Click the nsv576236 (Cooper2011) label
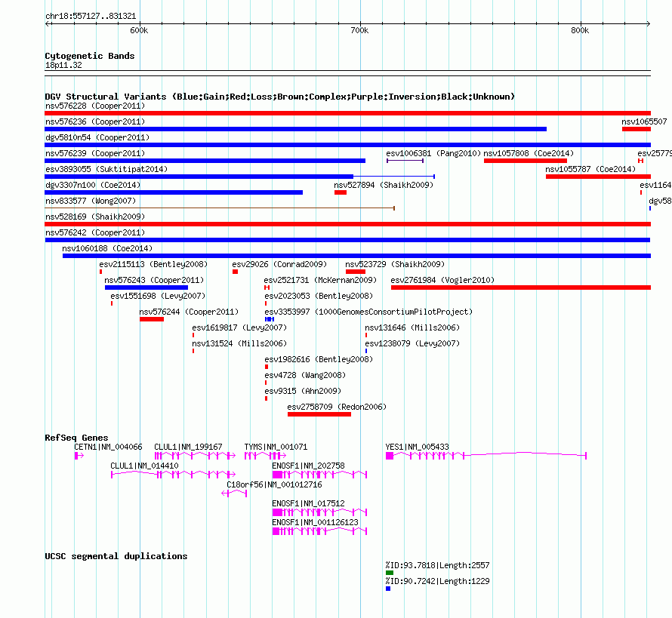The width and height of the screenshot is (672, 618). coord(95,121)
